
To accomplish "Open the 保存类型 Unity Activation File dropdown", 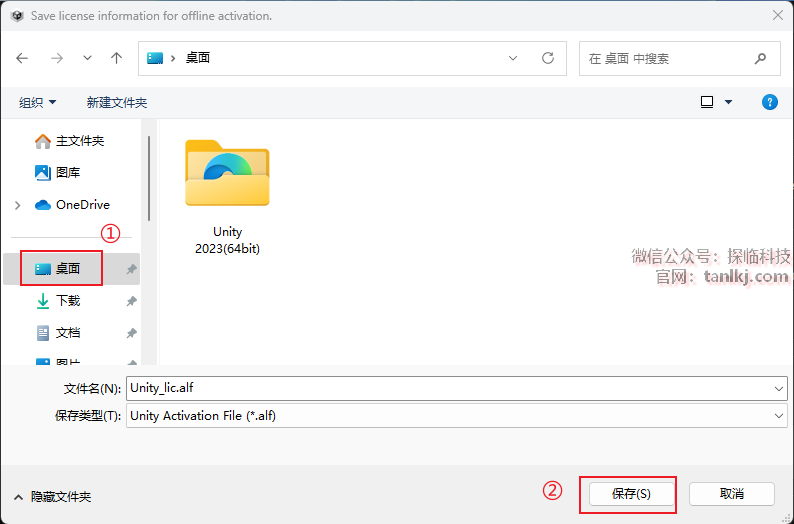I will pyautogui.click(x=457, y=416).
